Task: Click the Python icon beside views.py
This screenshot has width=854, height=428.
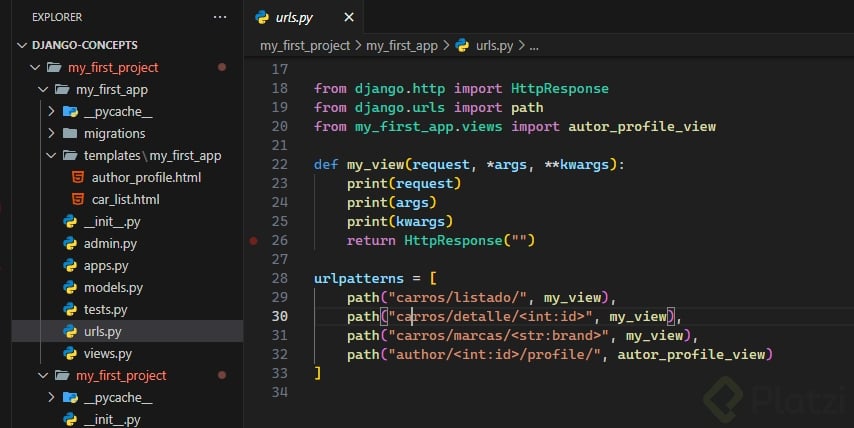Action: pos(70,353)
